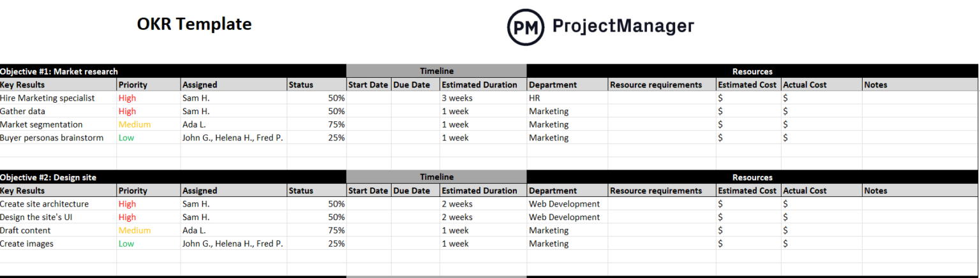Click the Market segmentation cell

tap(41, 125)
